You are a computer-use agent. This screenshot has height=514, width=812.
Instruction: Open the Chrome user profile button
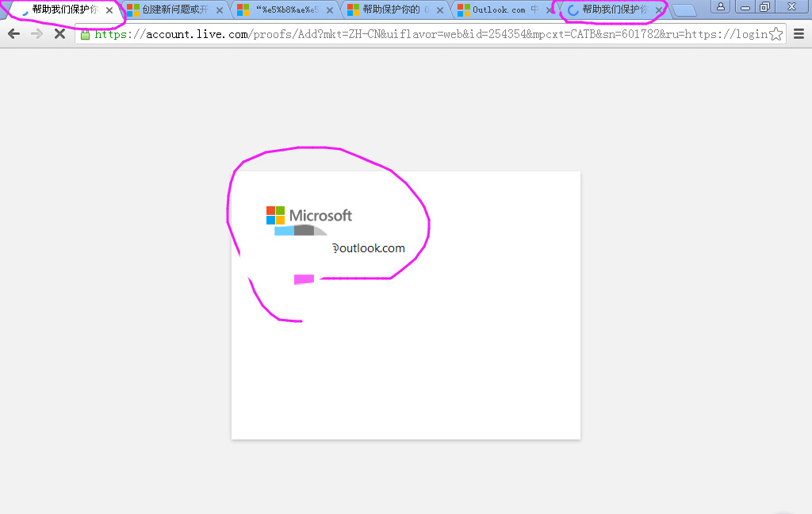(720, 6)
